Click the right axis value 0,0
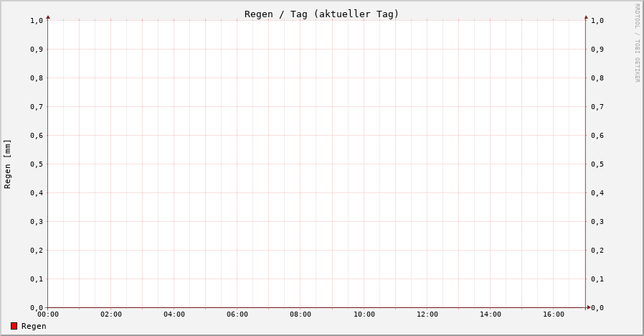This screenshot has width=644, height=336. (x=597, y=307)
